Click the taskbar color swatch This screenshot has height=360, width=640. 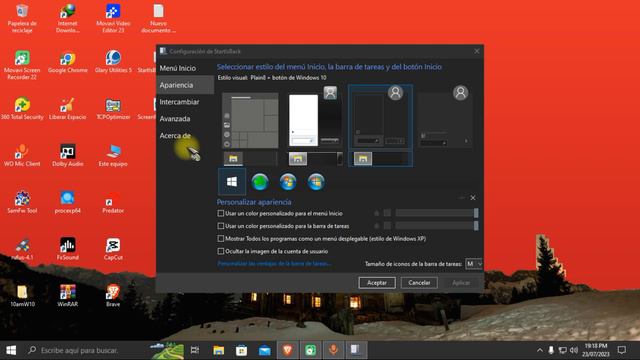point(387,225)
